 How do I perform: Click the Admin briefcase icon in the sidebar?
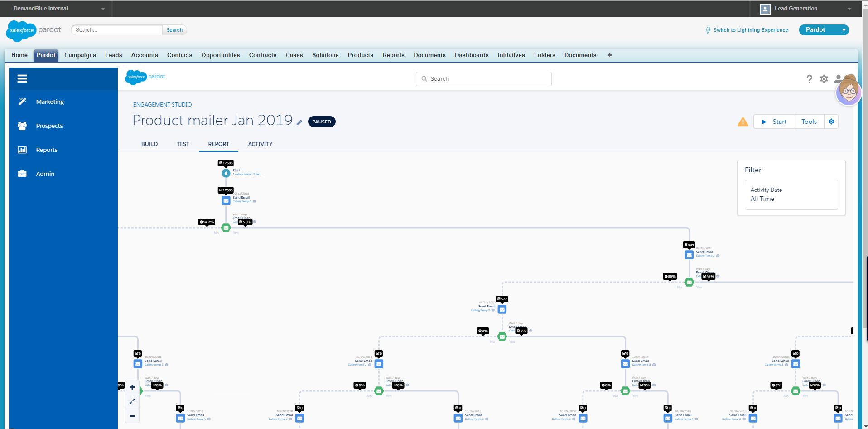click(x=22, y=174)
